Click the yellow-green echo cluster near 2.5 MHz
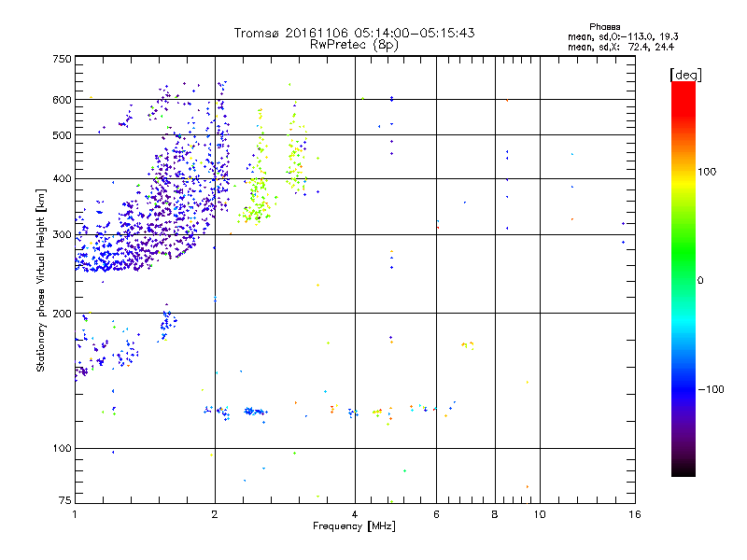This screenshot has height=560, width=747. 258,200
